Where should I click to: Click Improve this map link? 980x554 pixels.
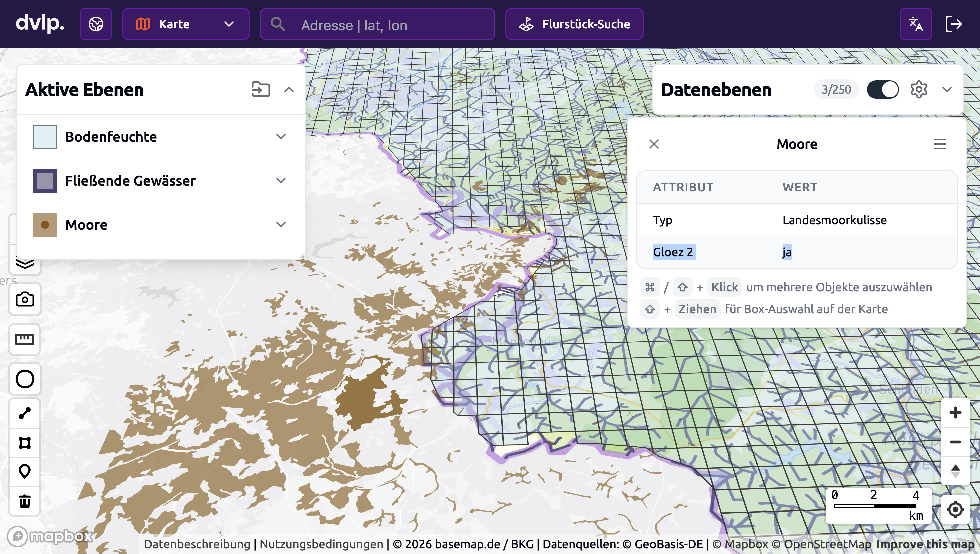pyautogui.click(x=926, y=544)
